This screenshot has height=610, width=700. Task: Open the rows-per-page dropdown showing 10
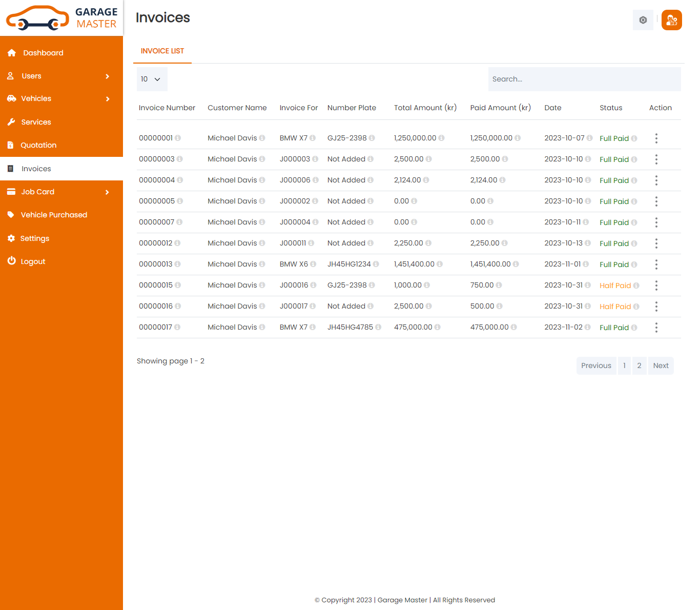point(152,79)
